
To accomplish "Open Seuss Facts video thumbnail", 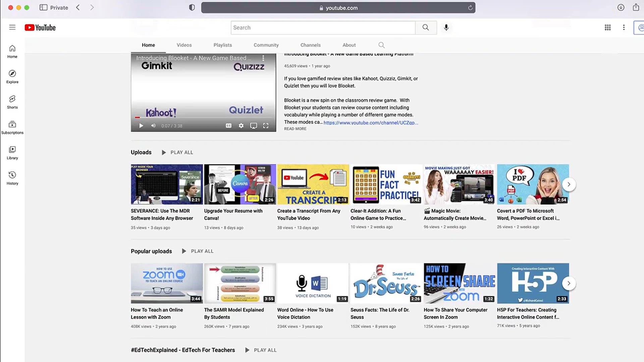I will point(386,283).
